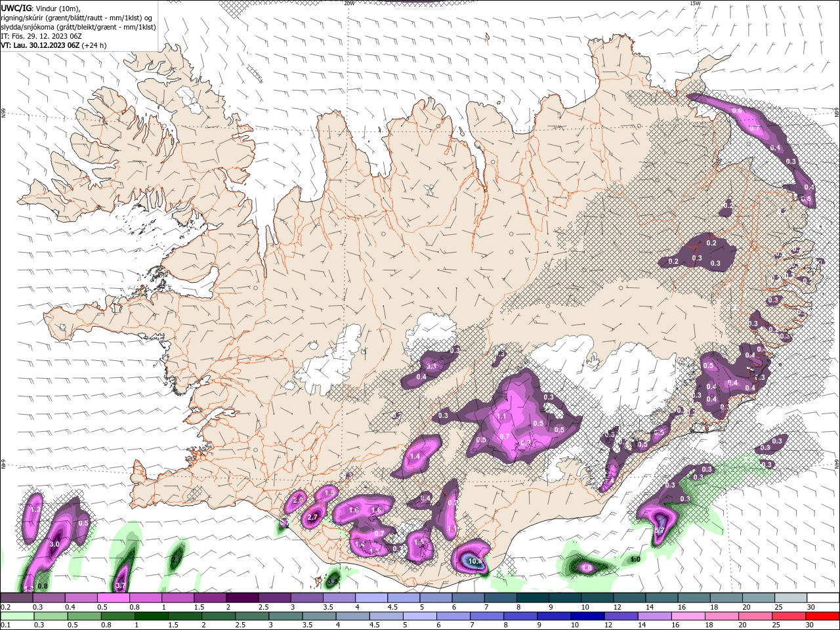Click the 2.0 snow value on the map
The image size is (840, 630).
pos(298,500)
